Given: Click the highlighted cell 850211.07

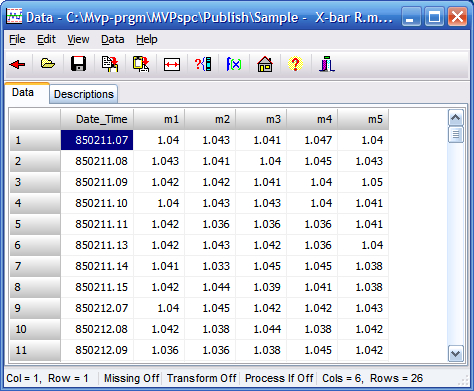Looking at the screenshot, I should point(97,140).
